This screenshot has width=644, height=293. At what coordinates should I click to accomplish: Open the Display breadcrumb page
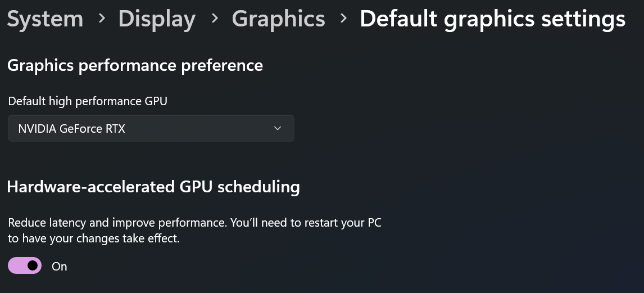tap(156, 19)
